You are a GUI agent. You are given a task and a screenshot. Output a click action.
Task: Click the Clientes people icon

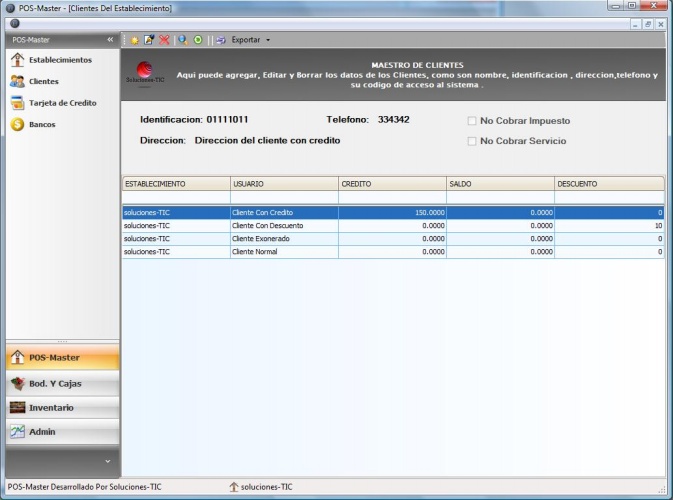pos(17,81)
